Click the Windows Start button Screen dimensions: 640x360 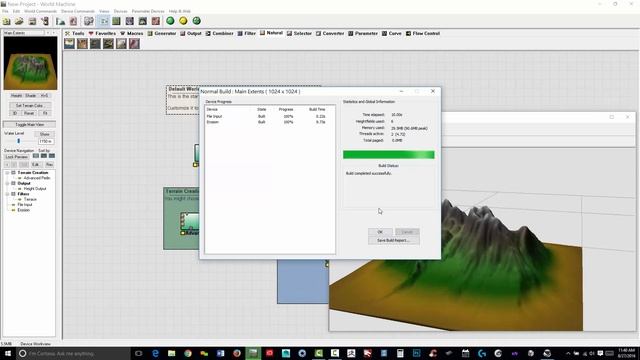click(7, 353)
